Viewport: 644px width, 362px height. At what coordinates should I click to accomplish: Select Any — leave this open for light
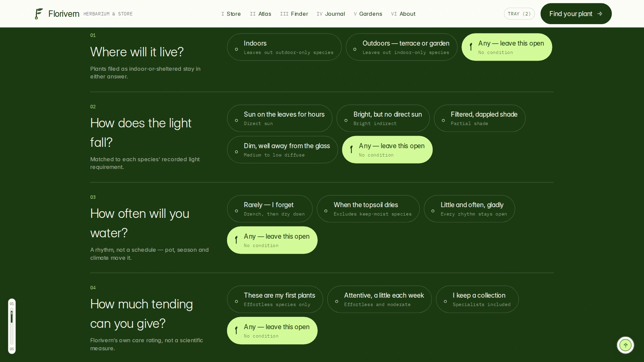pos(387,149)
